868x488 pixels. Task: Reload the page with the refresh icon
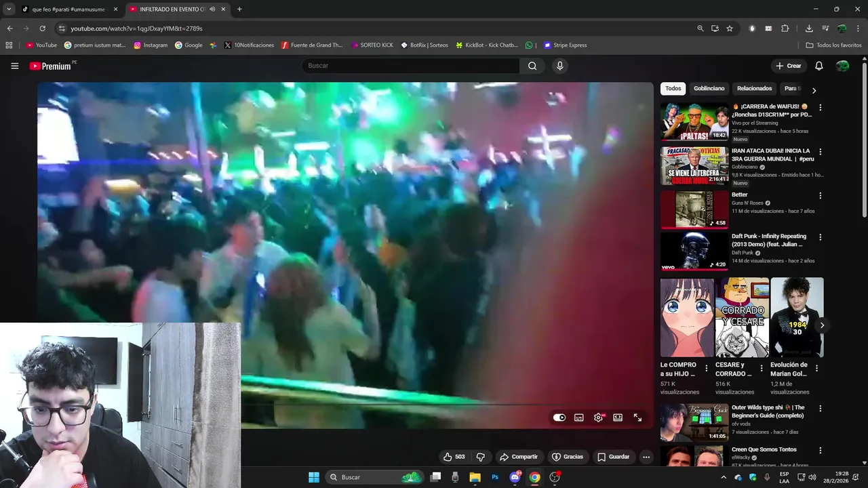pos(42,28)
